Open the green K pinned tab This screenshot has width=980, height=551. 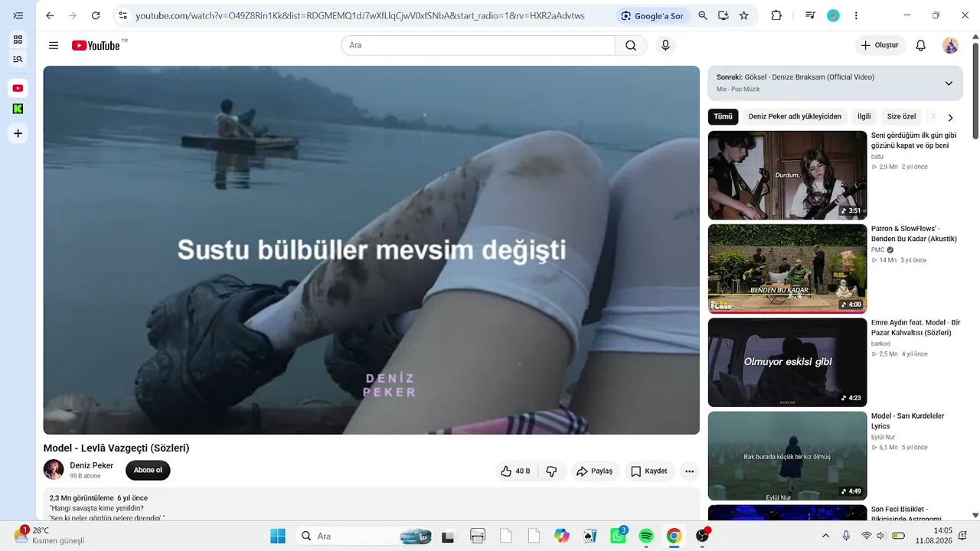(x=18, y=109)
